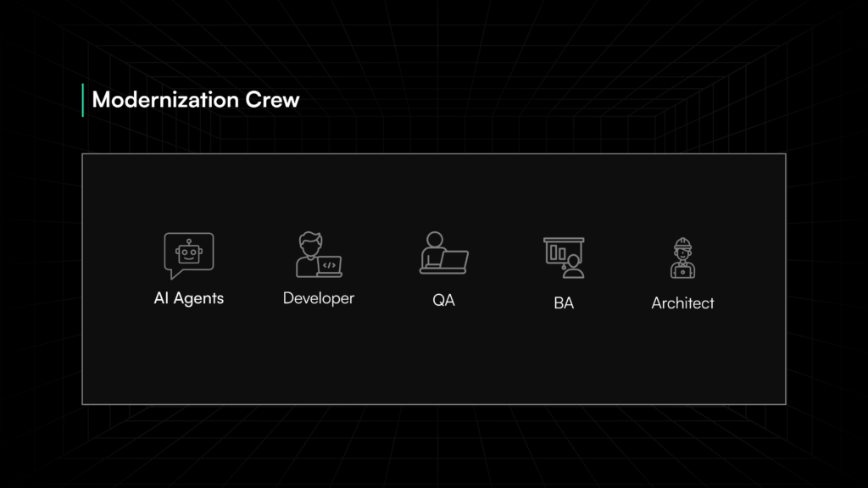Click the code-symbol laptop in Developer icon
The width and height of the screenshot is (868, 488).
330,266
